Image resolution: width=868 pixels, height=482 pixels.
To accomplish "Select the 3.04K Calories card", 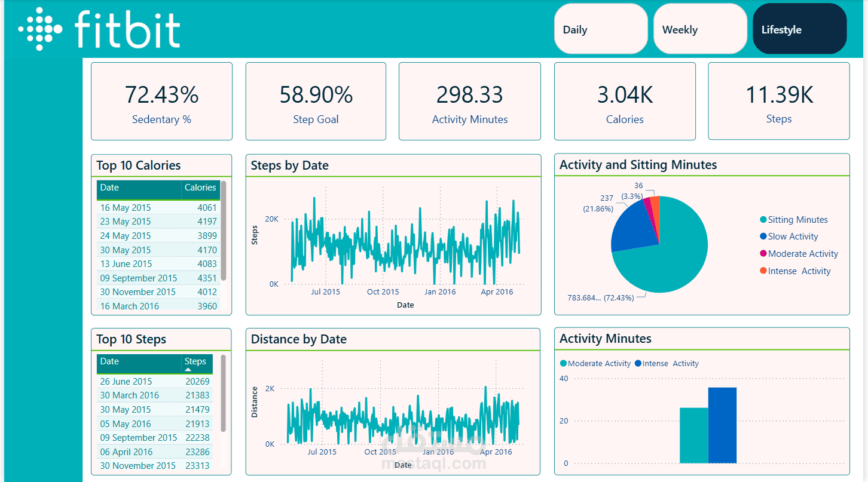I will [625, 102].
